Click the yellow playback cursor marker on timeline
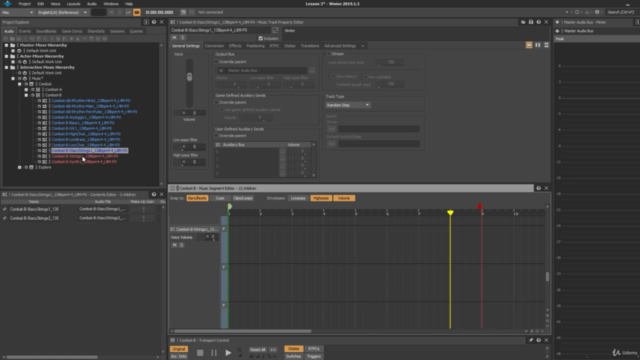640x360 pixels. point(450,213)
